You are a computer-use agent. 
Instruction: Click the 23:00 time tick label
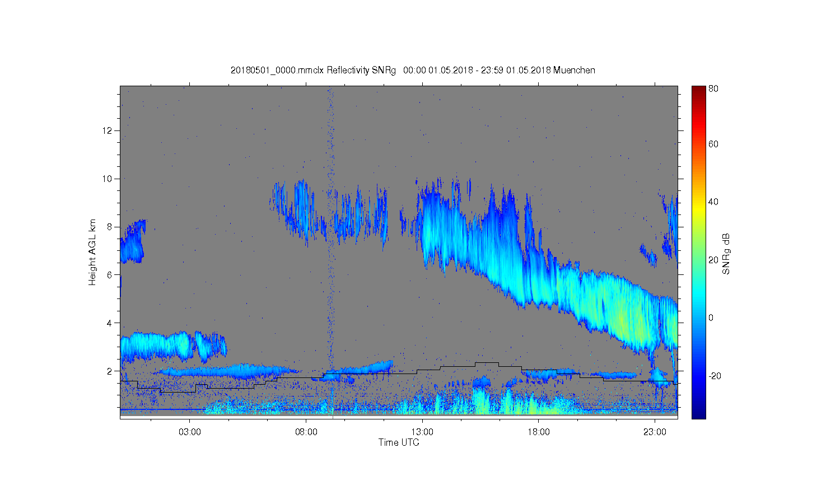pyautogui.click(x=655, y=432)
